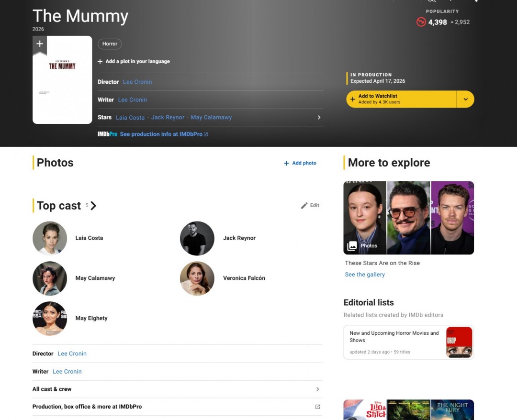Click the popularity trending-down icon
517x420 pixels.
[x=421, y=22]
